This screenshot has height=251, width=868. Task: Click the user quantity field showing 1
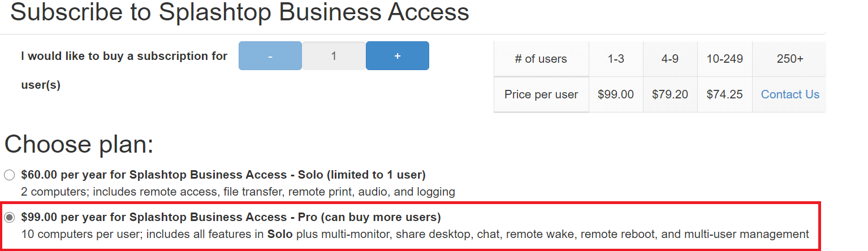click(334, 56)
